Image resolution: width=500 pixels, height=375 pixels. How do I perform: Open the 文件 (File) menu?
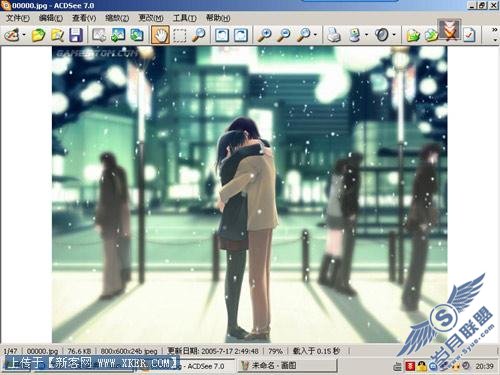click(18, 18)
